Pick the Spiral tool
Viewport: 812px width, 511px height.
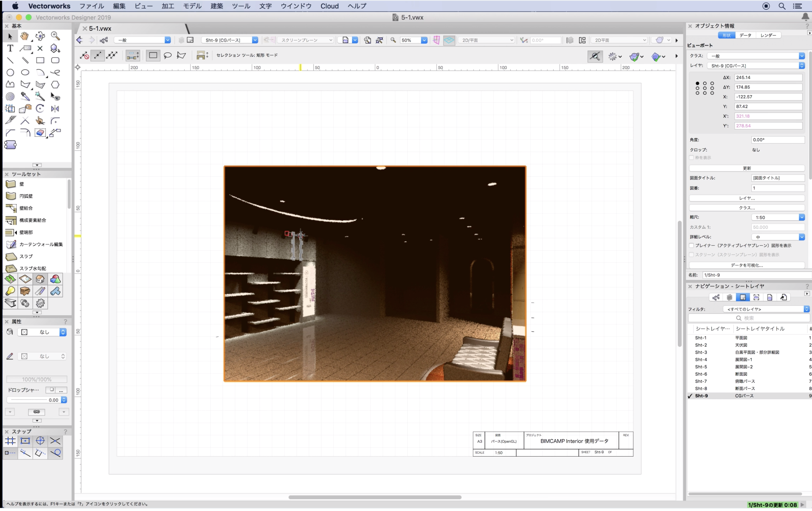point(10,97)
